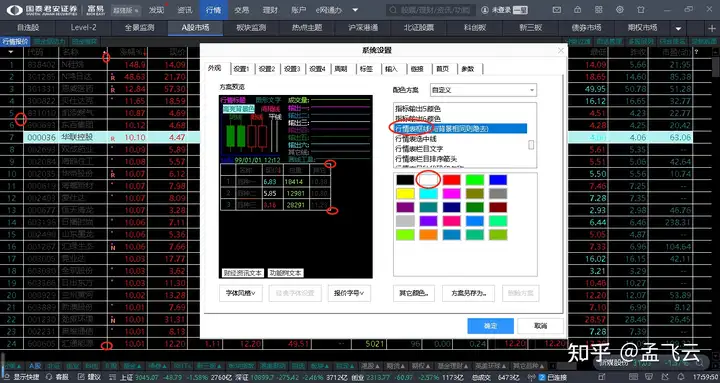
Task: Open the 自选股 market tab
Action: coord(28,28)
